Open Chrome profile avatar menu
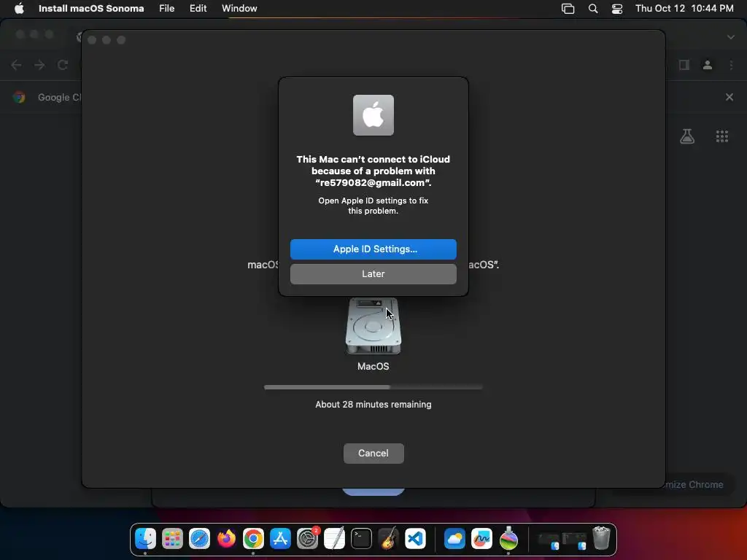Image resolution: width=747 pixels, height=560 pixels. tap(708, 65)
